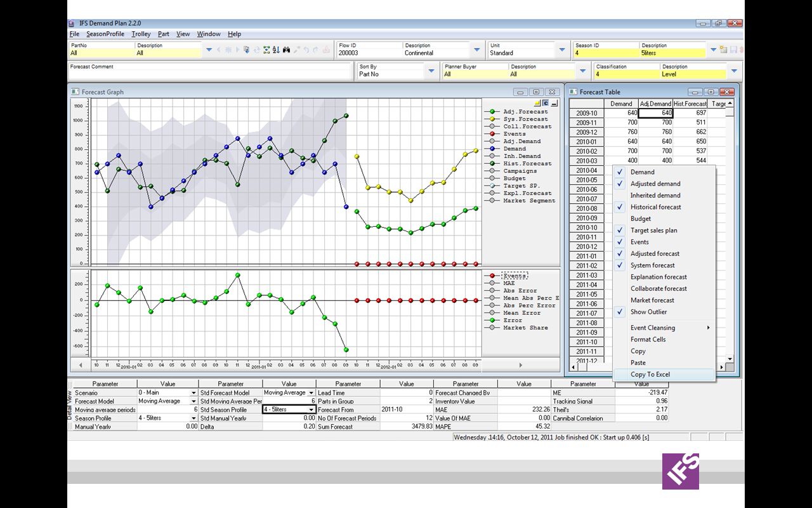This screenshot has width=812, height=508.
Task: Click the document download icon in toolbar
Action: pos(246,50)
